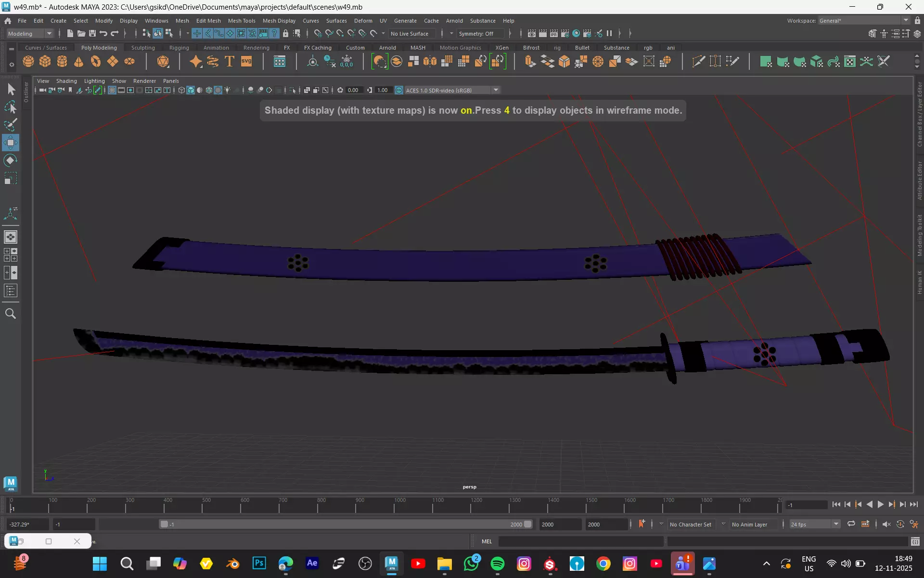Open the ACES view transform dropdown
The image size is (924, 578).
click(452, 90)
